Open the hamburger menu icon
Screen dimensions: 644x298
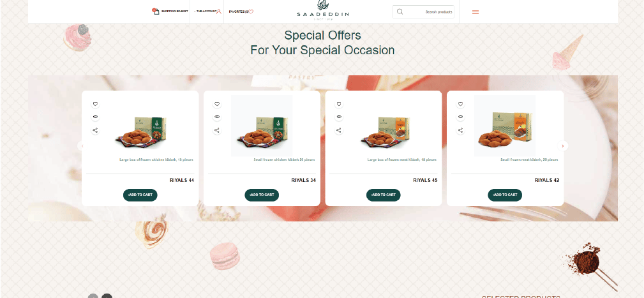[476, 12]
